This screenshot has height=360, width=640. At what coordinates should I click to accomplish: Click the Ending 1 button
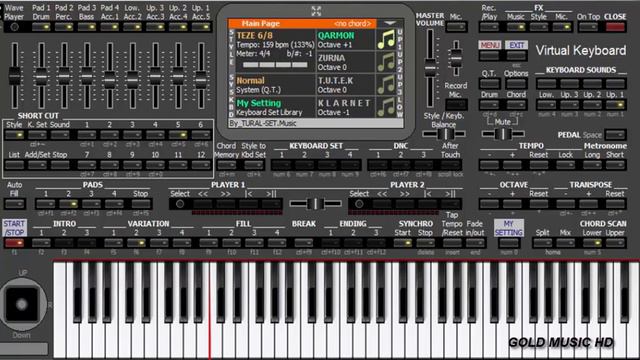pos(331,243)
